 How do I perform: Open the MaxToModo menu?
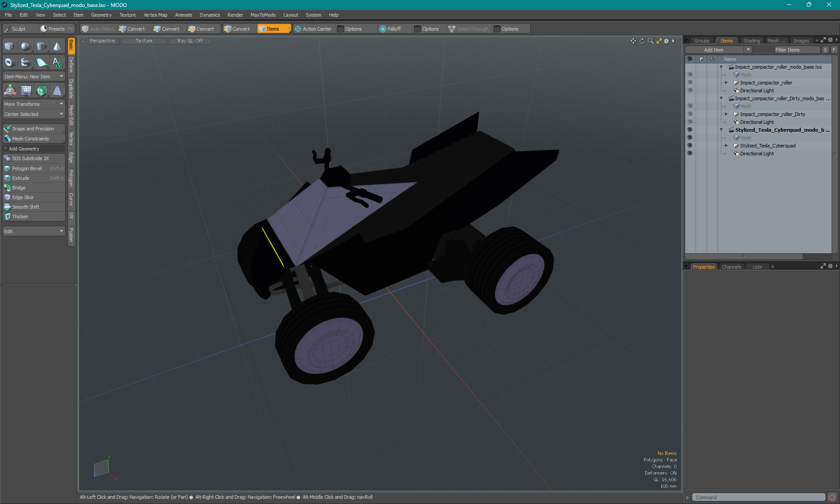[x=263, y=15]
